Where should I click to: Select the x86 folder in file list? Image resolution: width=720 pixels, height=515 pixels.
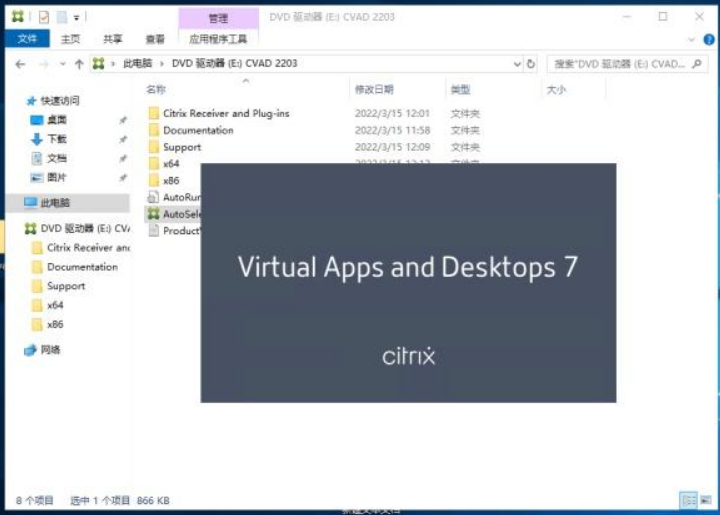(163, 181)
